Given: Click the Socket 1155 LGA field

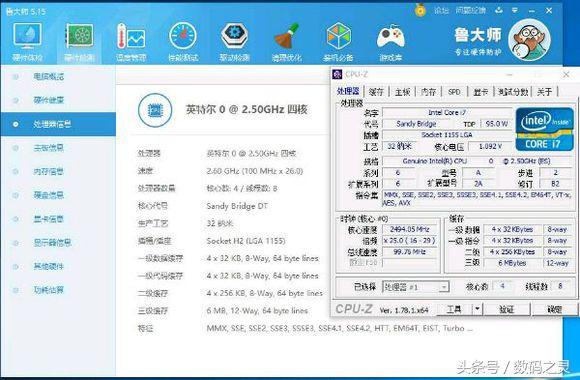Looking at the screenshot, I should 447,135.
